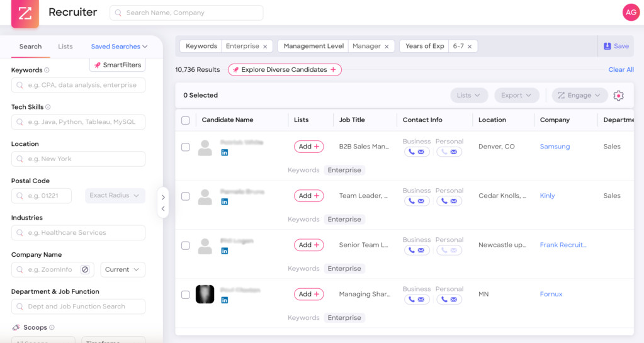Click Explore Diverse Candidates button
Viewport: 644px width, 343px height.
coord(285,70)
